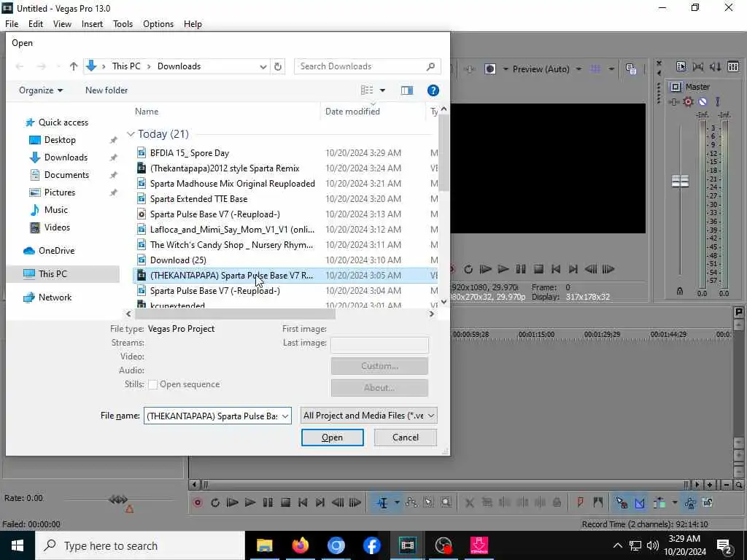747x560 pixels.
Task: Toggle Lock Fader Channels below the Master fader
Action: click(680, 291)
